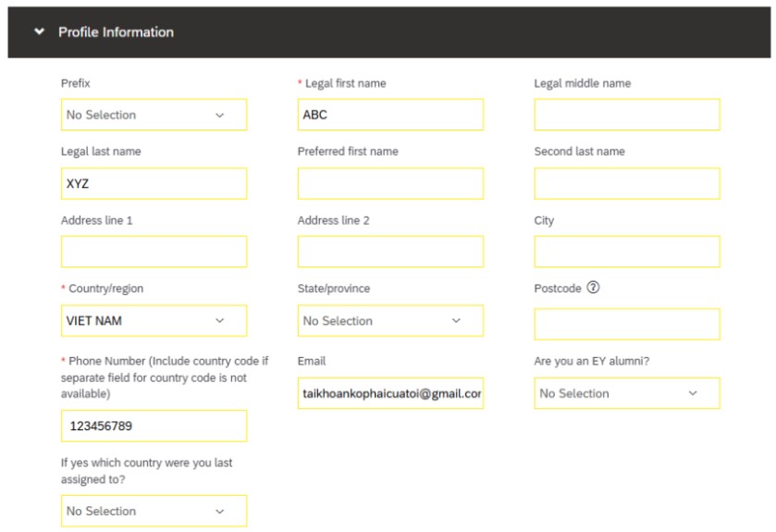The image size is (776, 532).
Task: Click the Email field with gmail address
Action: pos(389,393)
